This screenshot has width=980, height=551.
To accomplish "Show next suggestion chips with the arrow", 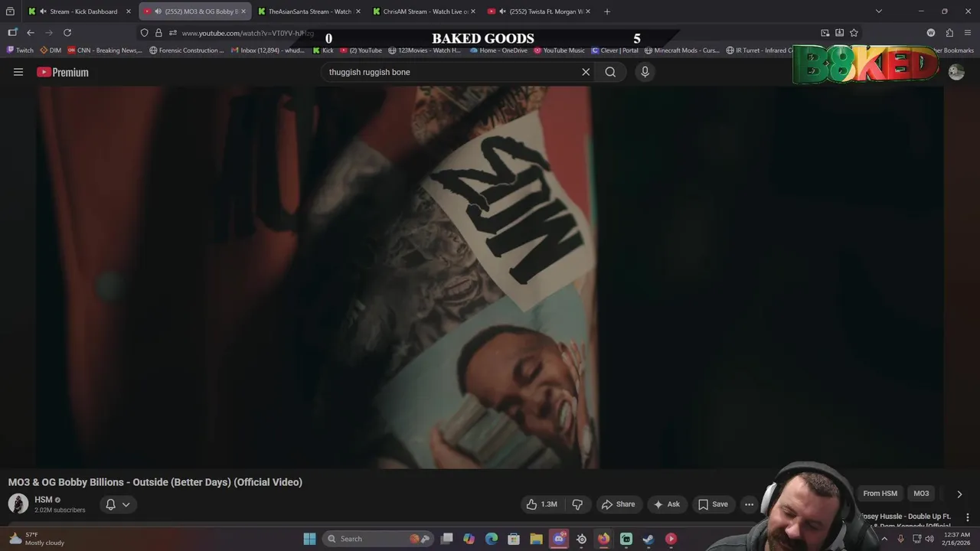I will tap(959, 494).
